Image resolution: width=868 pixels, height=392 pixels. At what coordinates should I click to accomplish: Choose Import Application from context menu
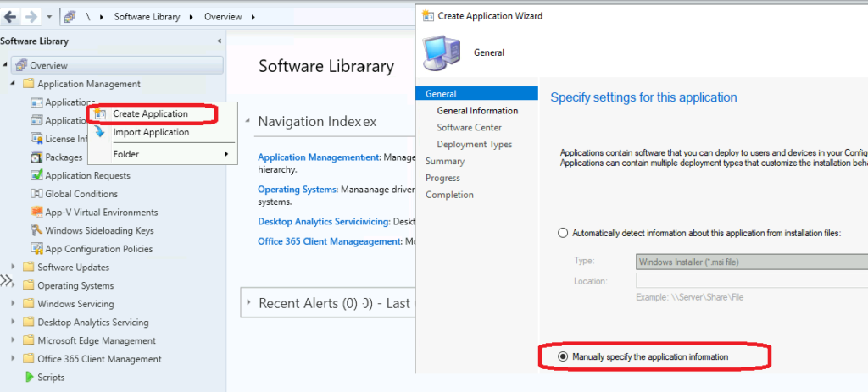click(x=151, y=132)
